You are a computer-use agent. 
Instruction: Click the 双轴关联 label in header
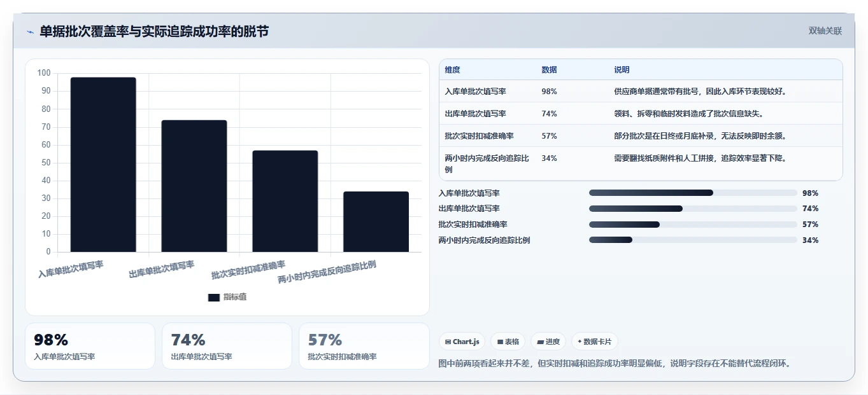(825, 31)
